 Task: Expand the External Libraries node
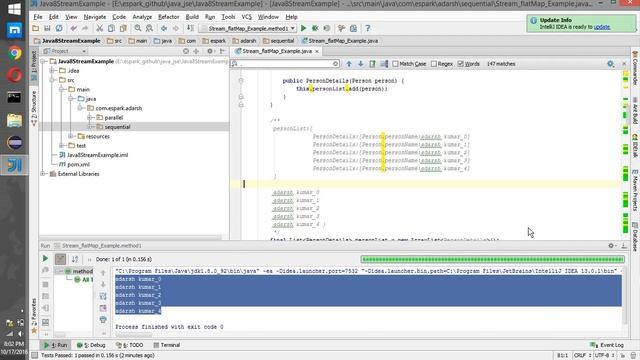click(x=43, y=174)
